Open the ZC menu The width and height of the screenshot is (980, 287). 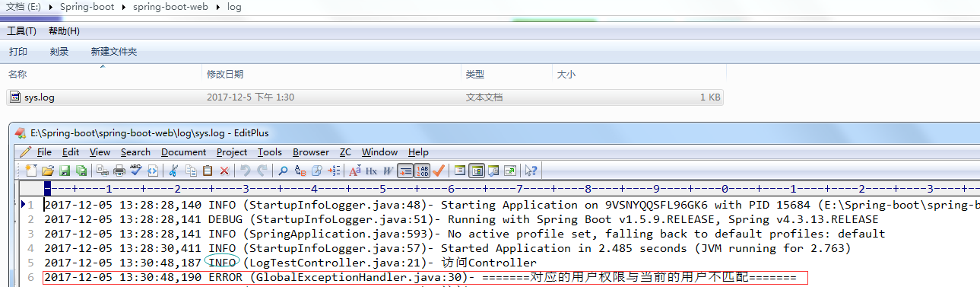(x=345, y=152)
